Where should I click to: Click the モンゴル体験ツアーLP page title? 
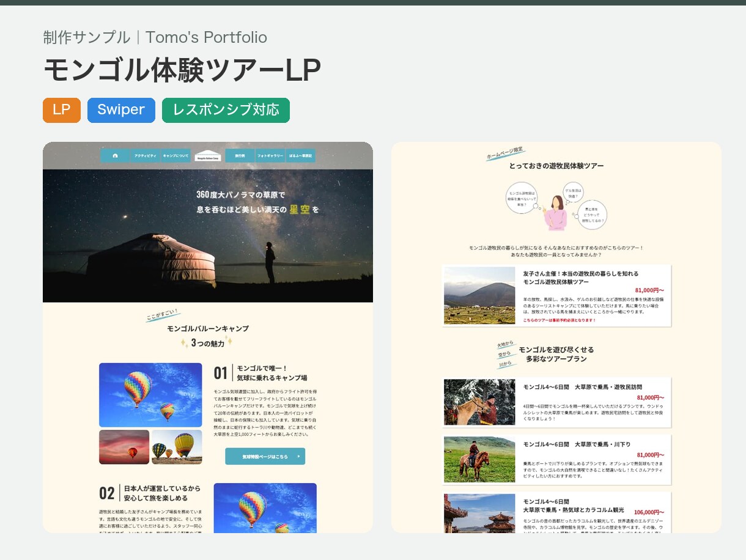(x=182, y=70)
